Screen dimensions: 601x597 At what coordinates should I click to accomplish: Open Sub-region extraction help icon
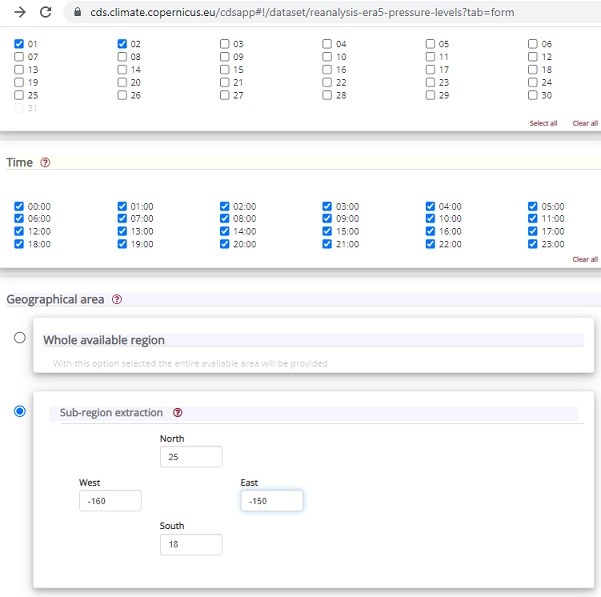pos(177,413)
